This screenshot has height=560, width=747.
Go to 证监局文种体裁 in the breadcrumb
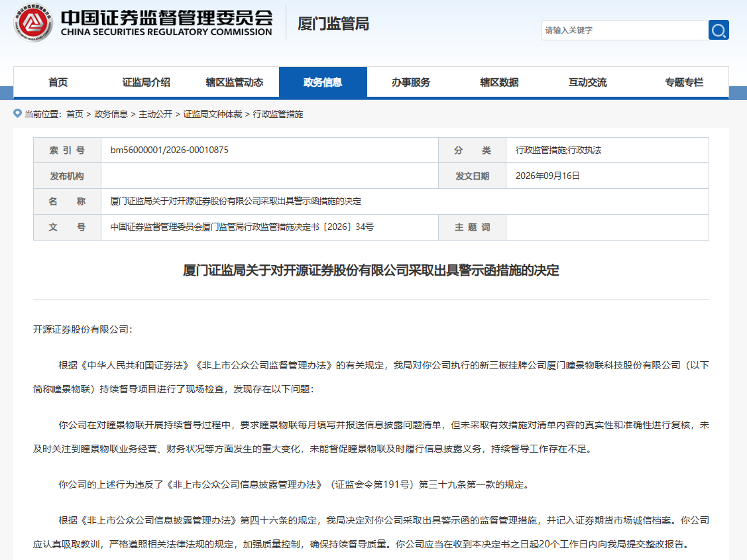(x=213, y=114)
